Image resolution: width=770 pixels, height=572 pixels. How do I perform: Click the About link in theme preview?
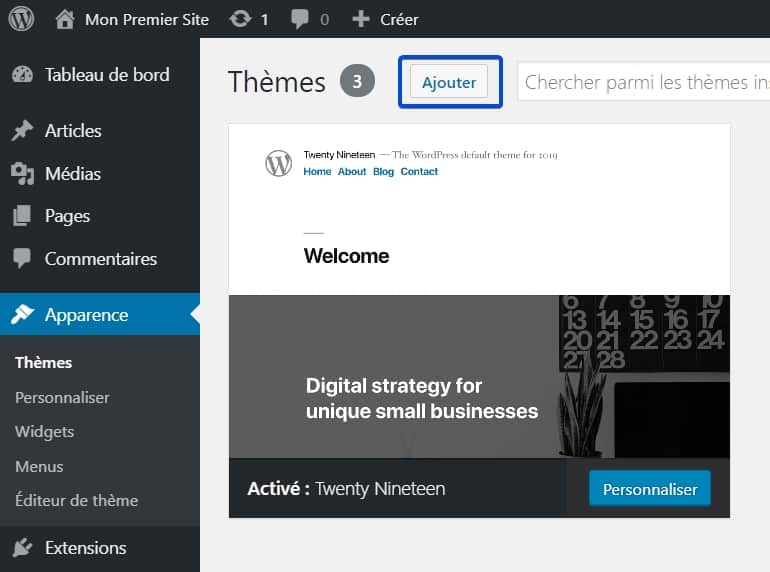[x=352, y=171]
